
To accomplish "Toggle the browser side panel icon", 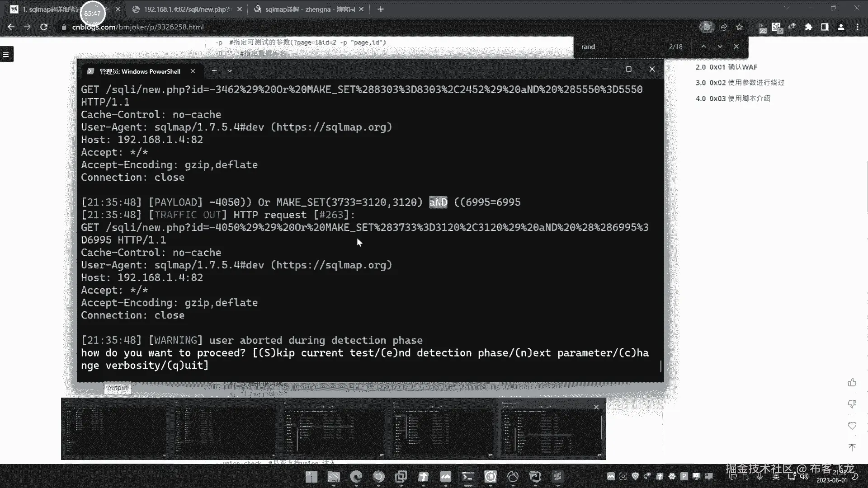I will coord(825,27).
